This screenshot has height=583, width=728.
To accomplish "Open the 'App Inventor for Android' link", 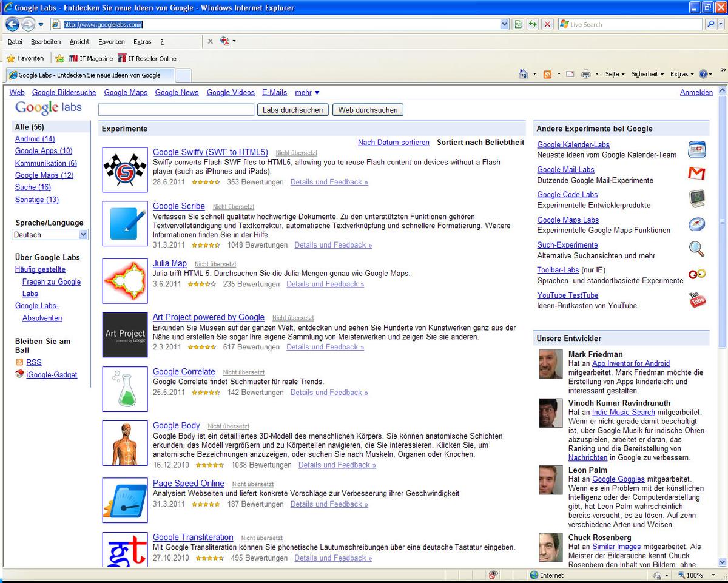I will pos(631,363).
